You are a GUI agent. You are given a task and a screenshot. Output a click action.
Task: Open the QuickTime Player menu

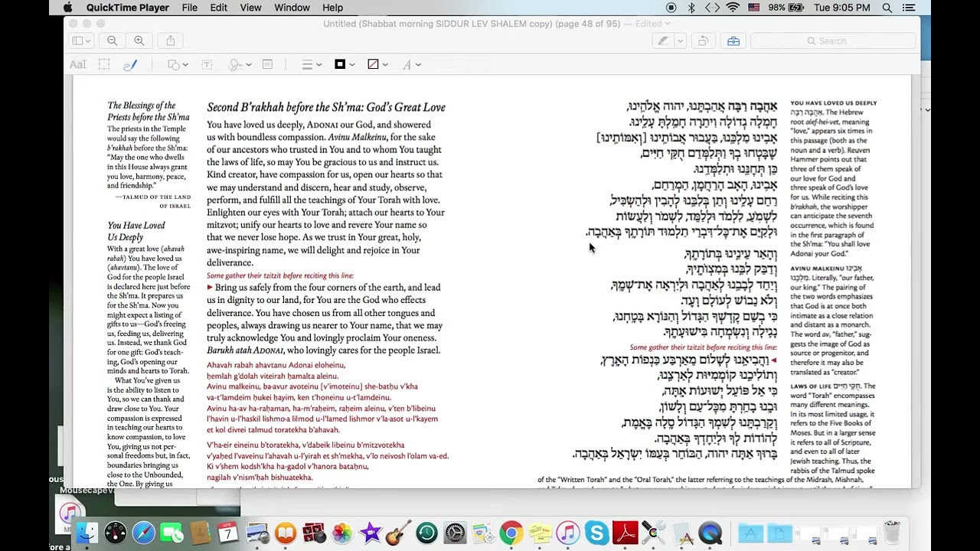pyautogui.click(x=128, y=8)
